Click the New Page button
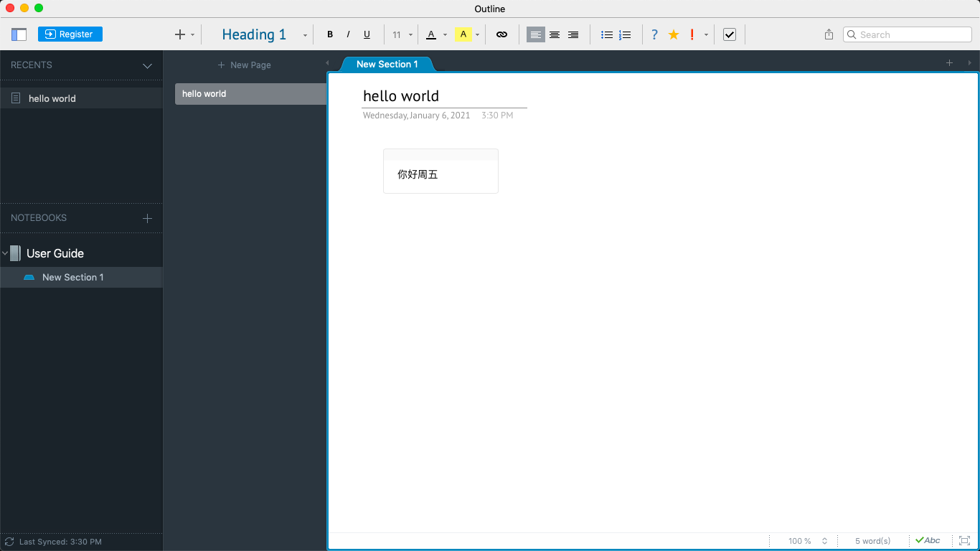This screenshot has width=980, height=551. click(x=244, y=65)
